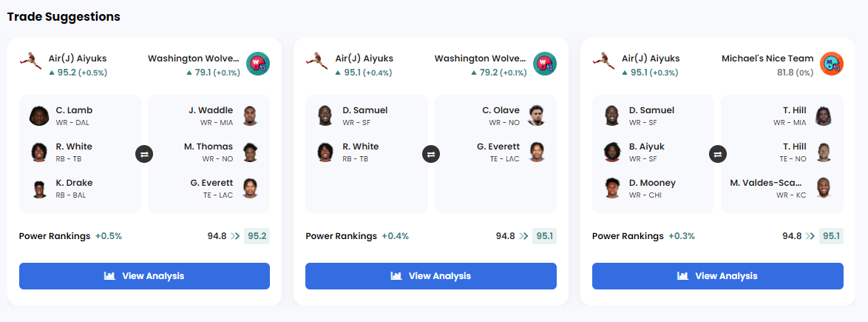Click Air(J) Aiyuks player logo in first card
Viewport: 868px width, 322px height.
click(30, 62)
